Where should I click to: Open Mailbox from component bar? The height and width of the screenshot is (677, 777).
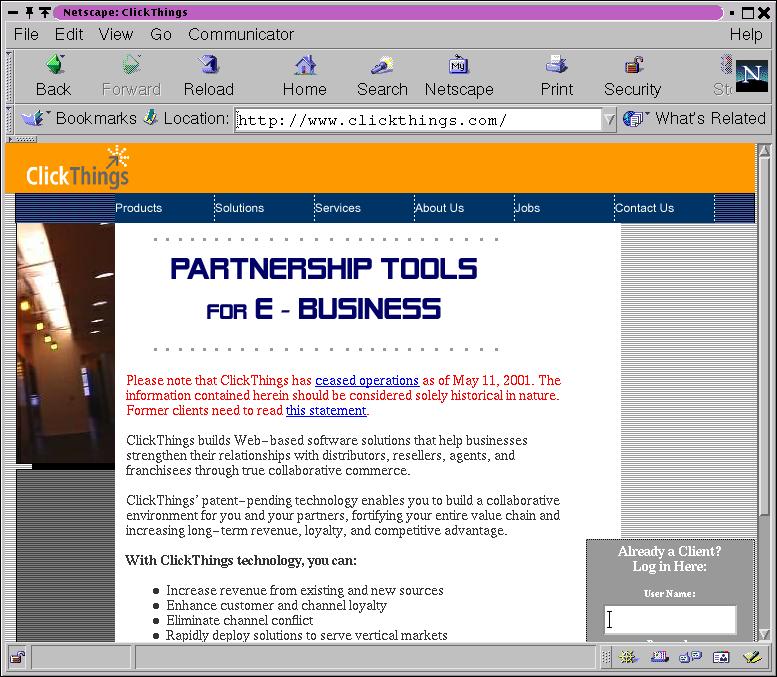pos(660,657)
